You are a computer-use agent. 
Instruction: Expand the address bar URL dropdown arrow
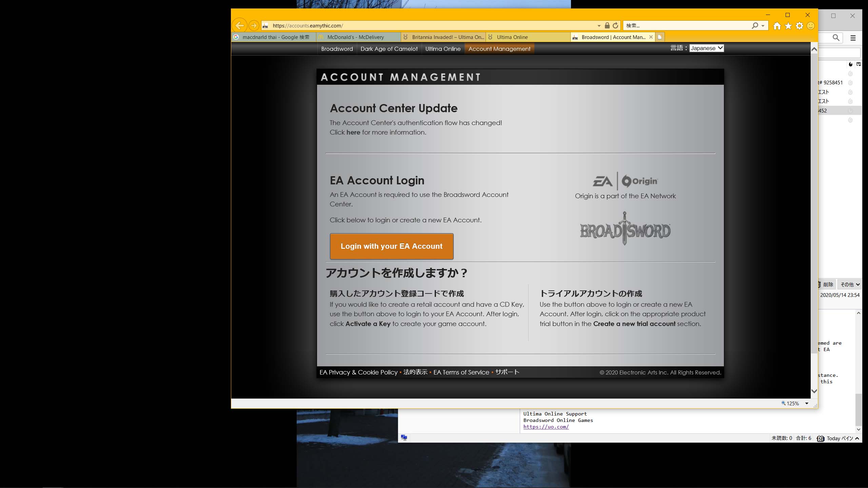click(599, 26)
